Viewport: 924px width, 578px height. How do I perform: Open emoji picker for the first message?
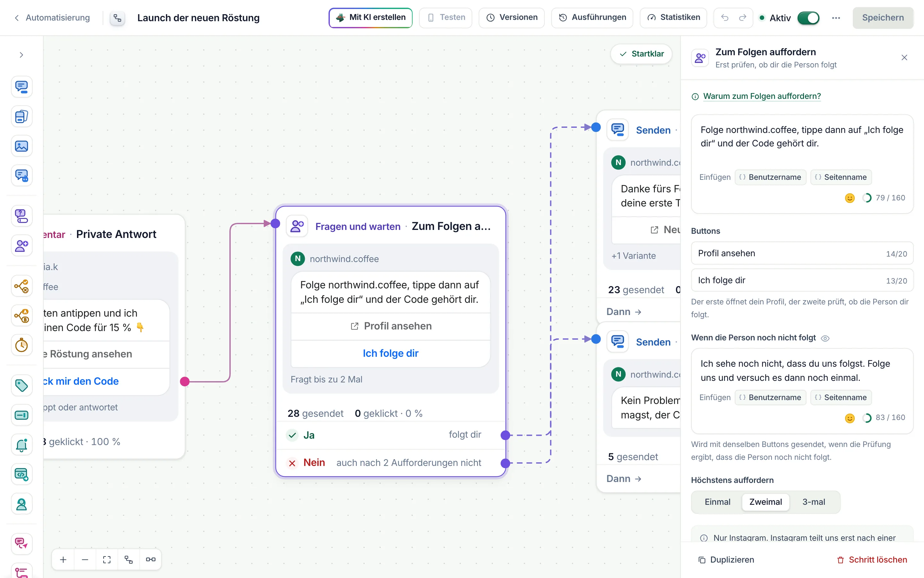[850, 198]
